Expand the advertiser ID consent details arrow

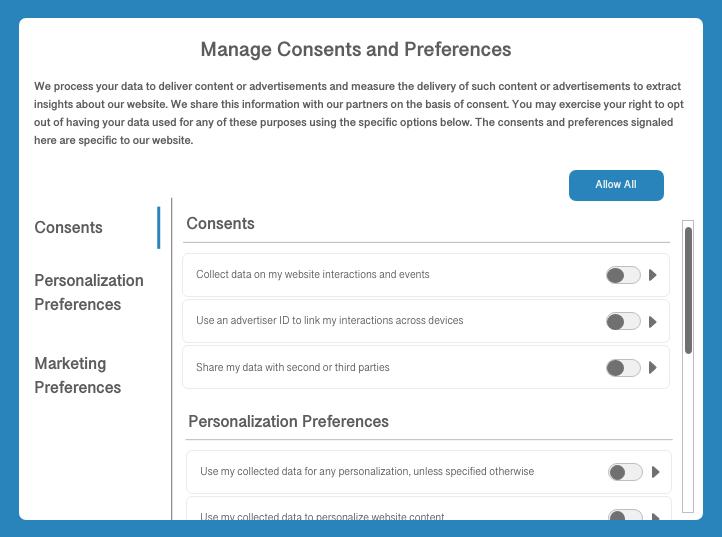tap(653, 322)
